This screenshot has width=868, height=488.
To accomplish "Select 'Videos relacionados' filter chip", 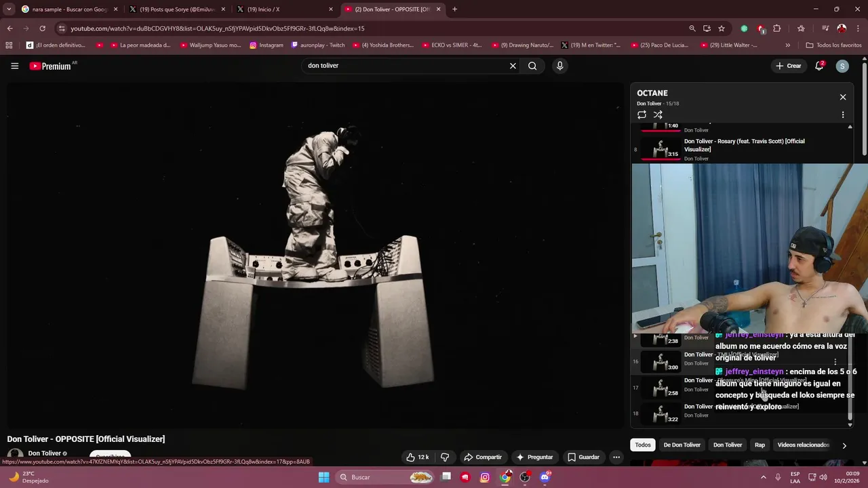I will tap(803, 445).
